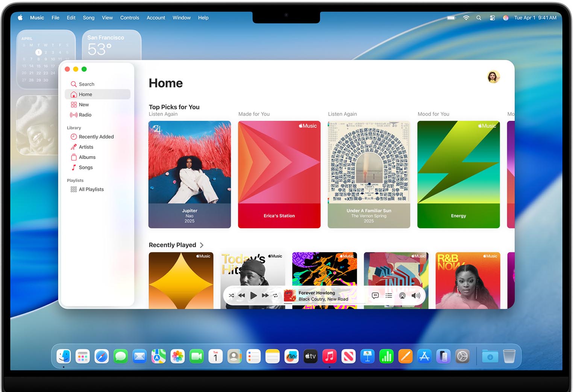The height and width of the screenshot is (392, 573).
Task: Activate Siri from menu bar
Action: [506, 18]
